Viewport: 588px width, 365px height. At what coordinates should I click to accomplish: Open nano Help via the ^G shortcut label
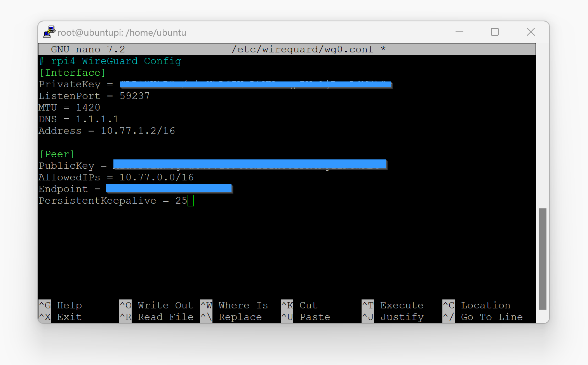[x=60, y=305]
